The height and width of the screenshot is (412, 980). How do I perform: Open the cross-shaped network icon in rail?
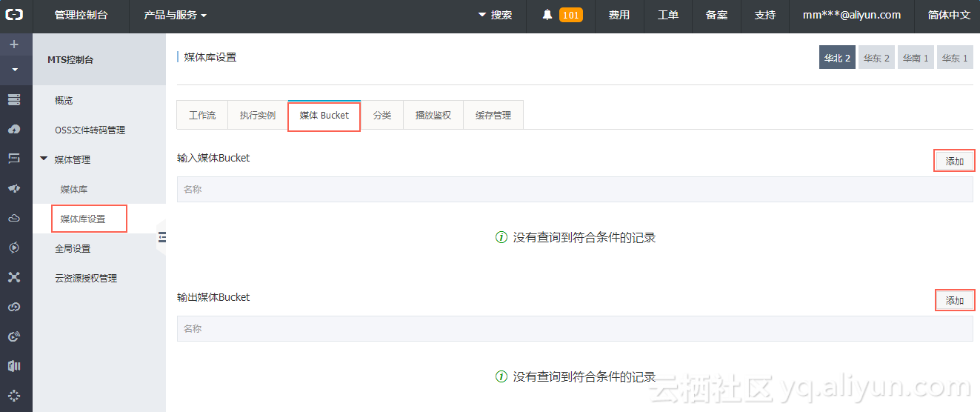[x=14, y=277]
